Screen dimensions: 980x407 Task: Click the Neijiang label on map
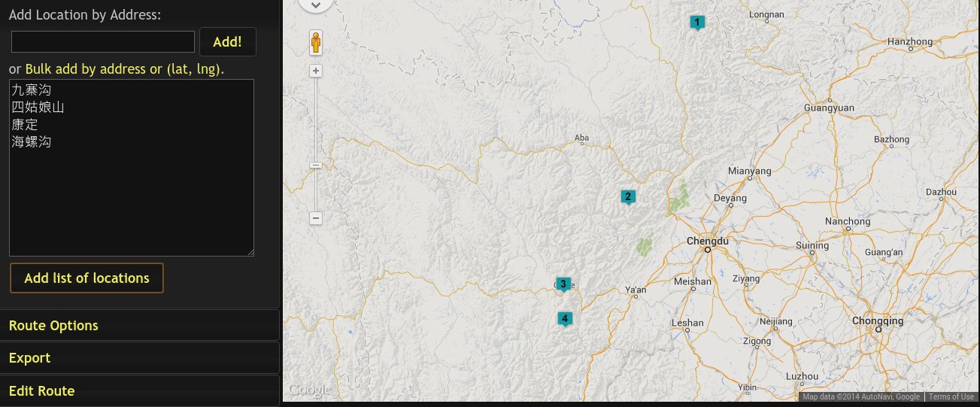tap(777, 322)
